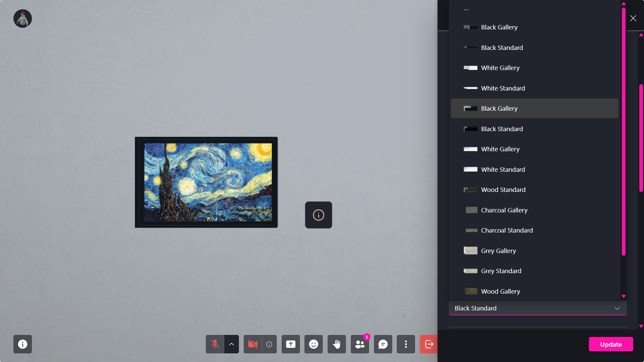Leave the room
Screen dimensions: 644x362
429,344
